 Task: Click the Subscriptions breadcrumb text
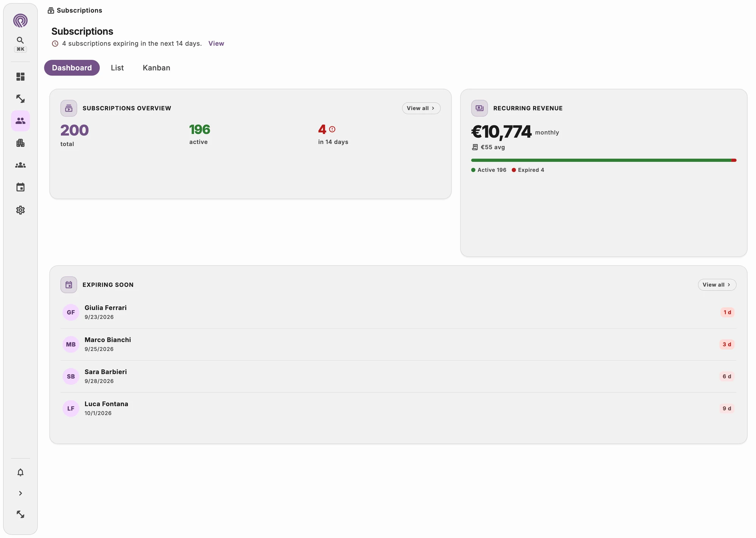tap(79, 11)
